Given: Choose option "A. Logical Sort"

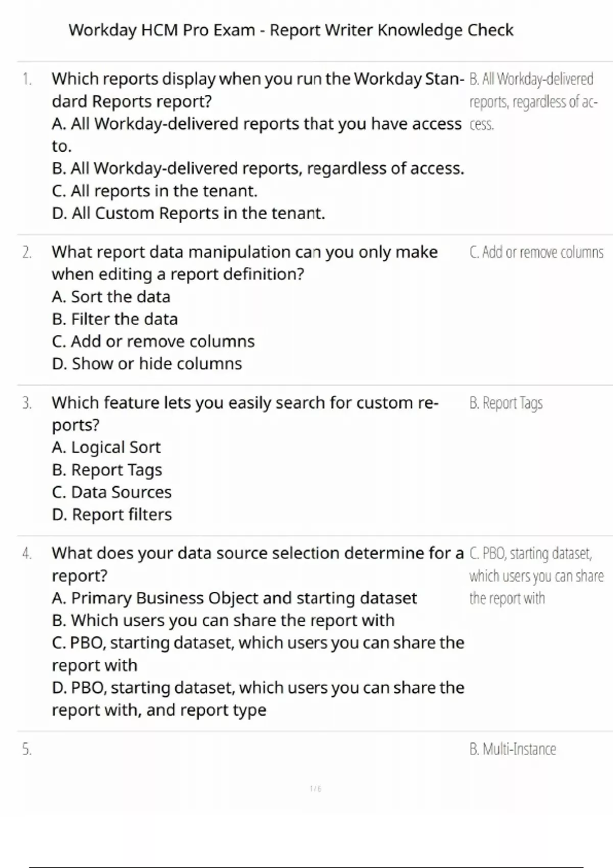Looking at the screenshot, I should coord(106,447).
